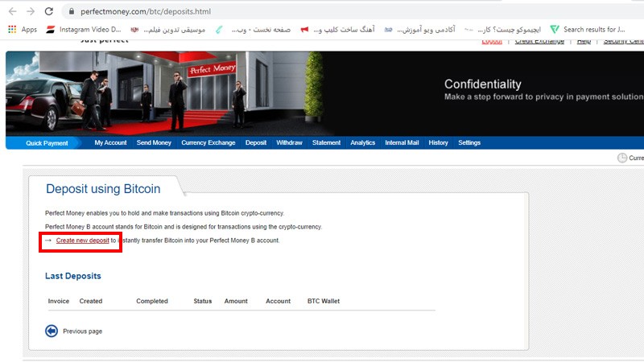Screen dimensions: 644x362
Task: Click the Create new deposit link
Action: (x=83, y=241)
